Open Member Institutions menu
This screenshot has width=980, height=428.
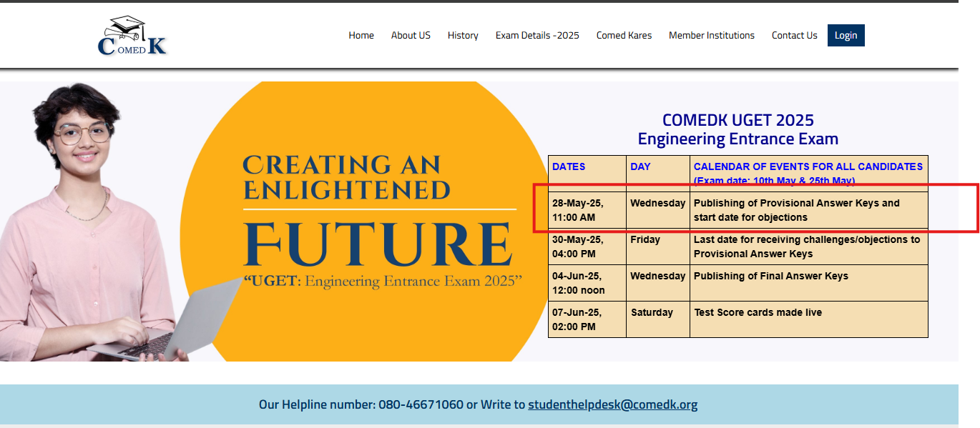pos(712,35)
